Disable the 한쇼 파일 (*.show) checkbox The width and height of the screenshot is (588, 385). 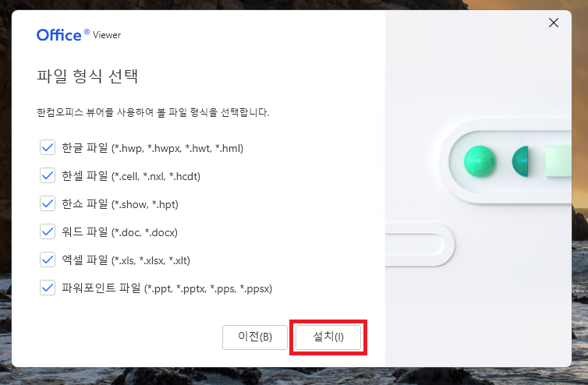(48, 203)
